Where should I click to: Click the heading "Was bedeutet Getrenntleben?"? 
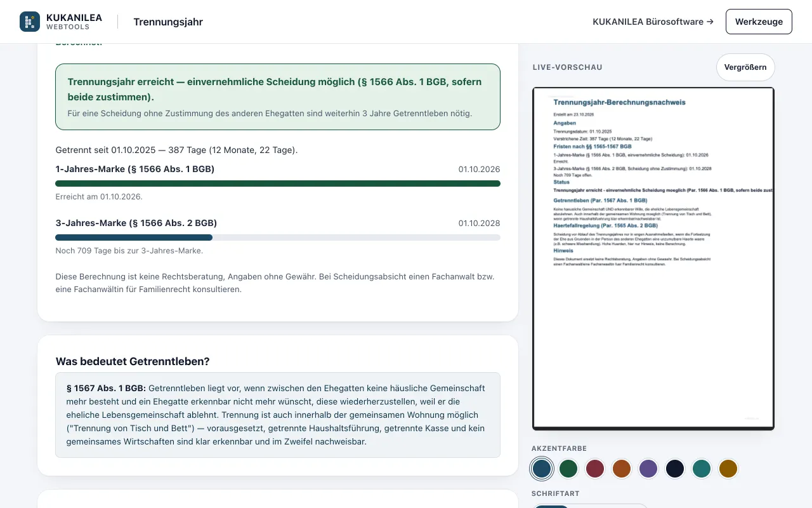point(133,361)
